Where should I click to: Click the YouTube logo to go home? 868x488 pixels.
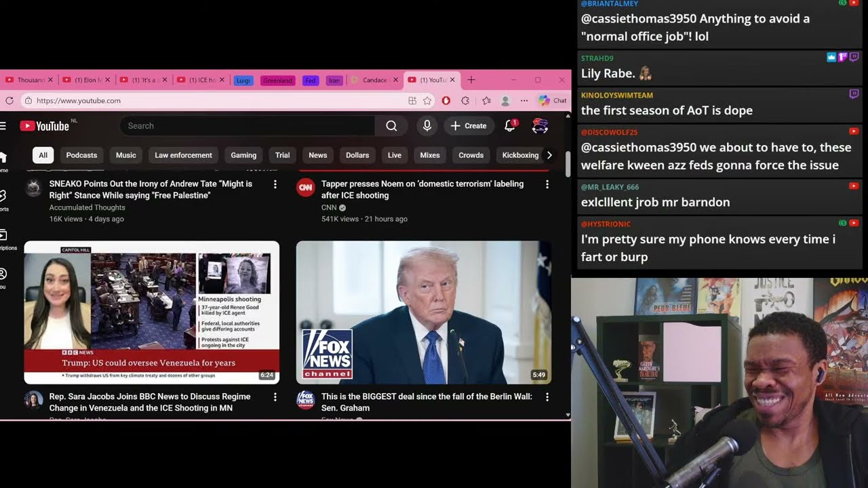(x=44, y=126)
